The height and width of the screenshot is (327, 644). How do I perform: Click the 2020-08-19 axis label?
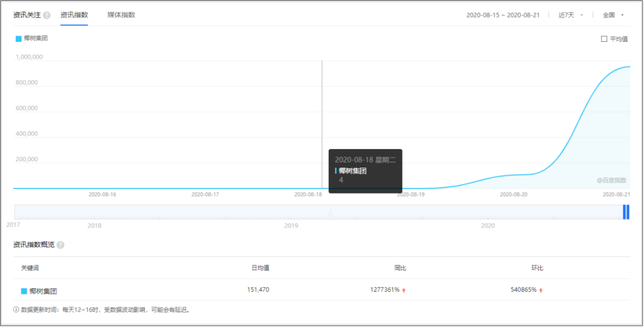click(411, 195)
